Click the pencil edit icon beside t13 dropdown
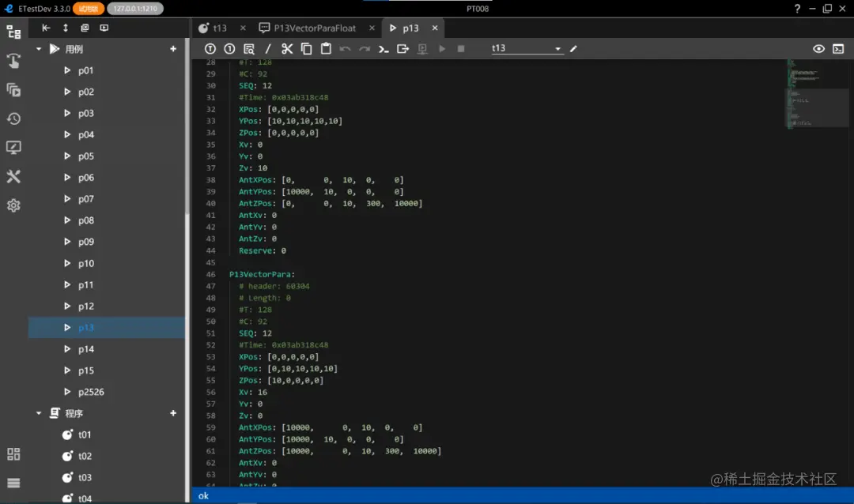Image resolution: width=854 pixels, height=504 pixels. pos(573,49)
